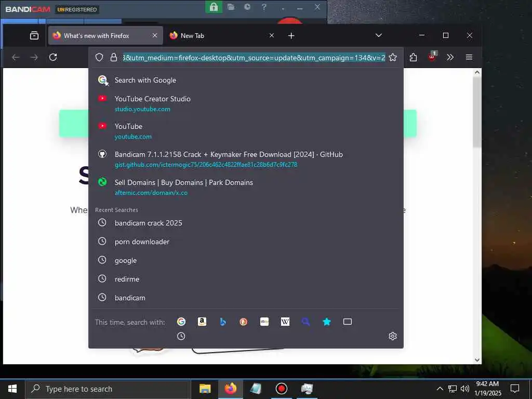
Task: Search bookmarks with star icon
Action: pyautogui.click(x=327, y=322)
